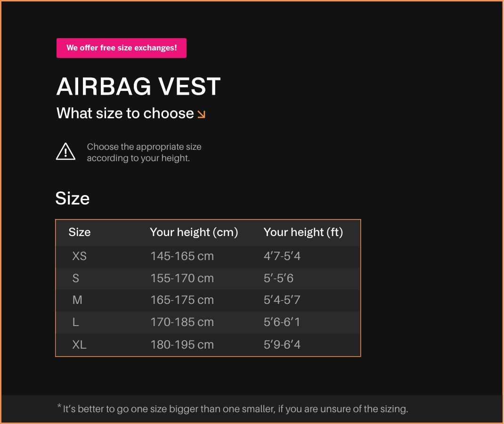This screenshot has width=504, height=424.
Task: Click the 180-195 cm height cell
Action: click(182, 345)
